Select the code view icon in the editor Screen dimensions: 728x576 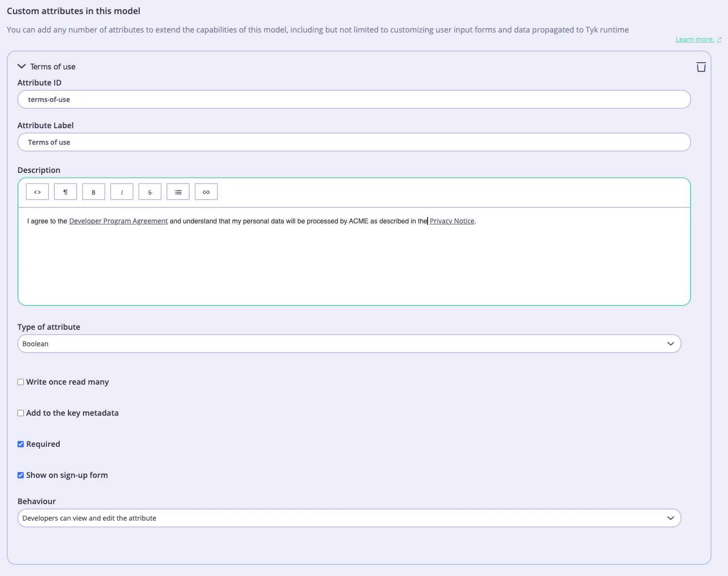click(37, 191)
